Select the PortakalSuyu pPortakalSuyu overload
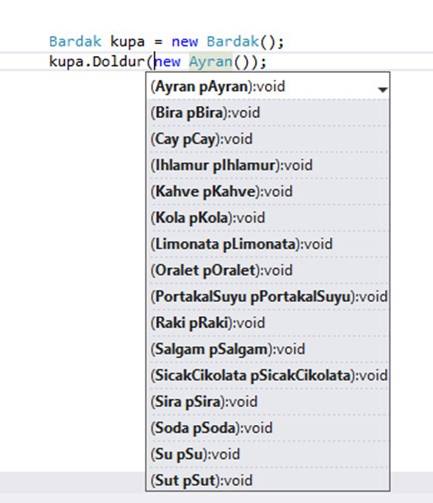433x503 pixels. tap(268, 297)
